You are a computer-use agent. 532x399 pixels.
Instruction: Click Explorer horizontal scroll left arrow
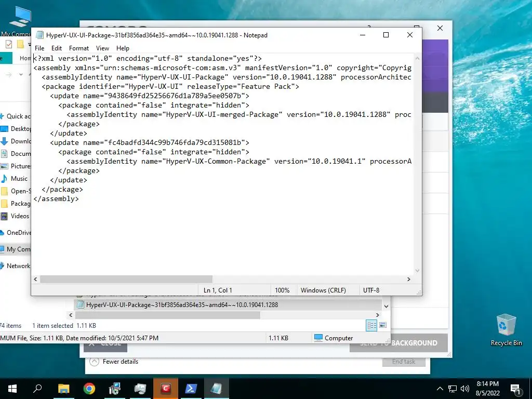(x=71, y=315)
